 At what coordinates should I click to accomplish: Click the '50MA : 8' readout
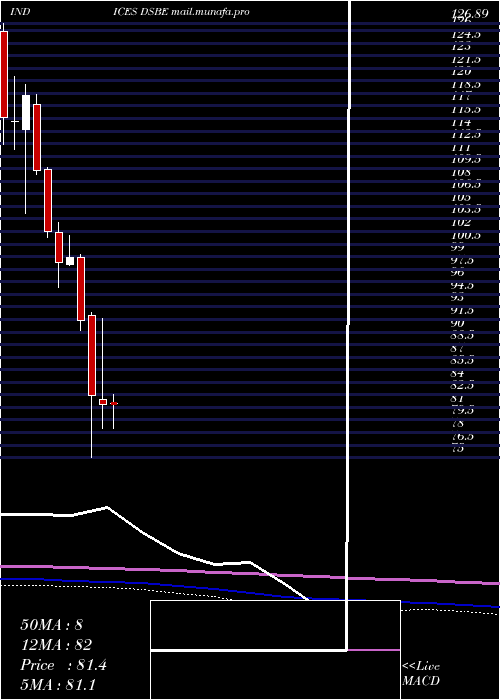pyautogui.click(x=51, y=625)
